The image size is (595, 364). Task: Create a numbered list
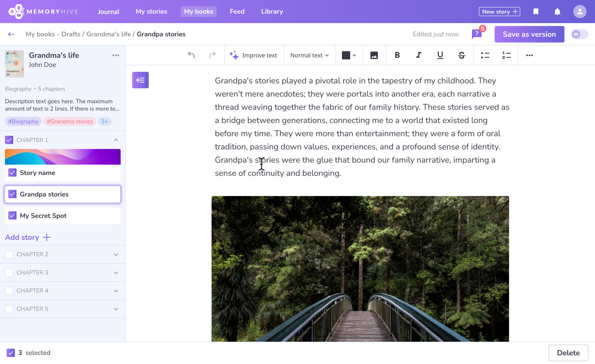click(x=506, y=55)
